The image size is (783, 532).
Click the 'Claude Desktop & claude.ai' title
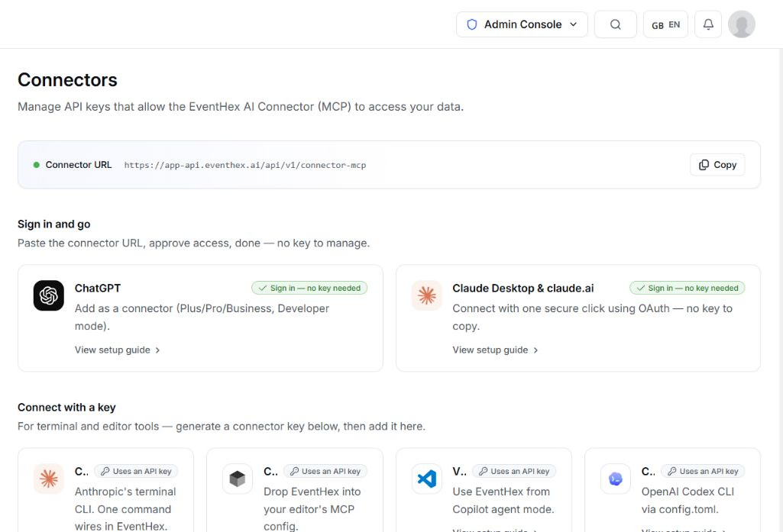tap(523, 288)
